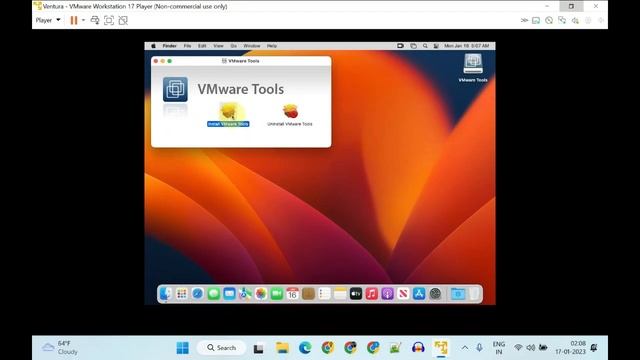Show hidden system tray icons
The image size is (640, 360).
[x=465, y=348]
